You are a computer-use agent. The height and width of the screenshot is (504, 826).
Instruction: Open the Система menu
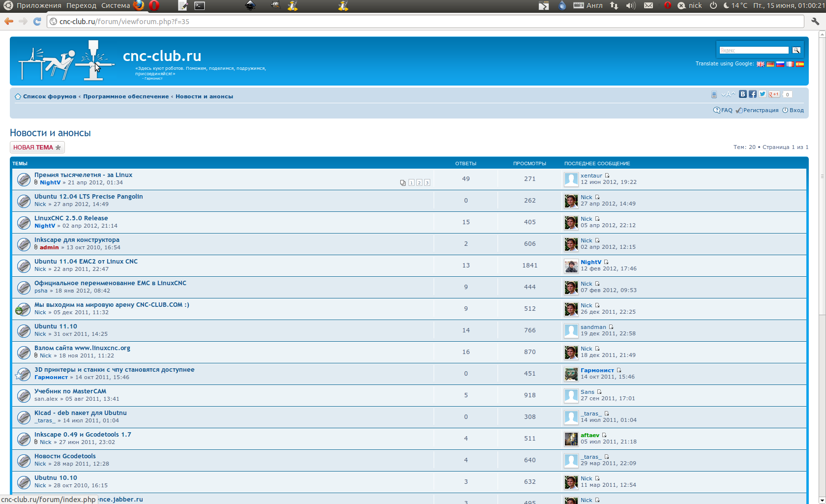click(x=116, y=5)
